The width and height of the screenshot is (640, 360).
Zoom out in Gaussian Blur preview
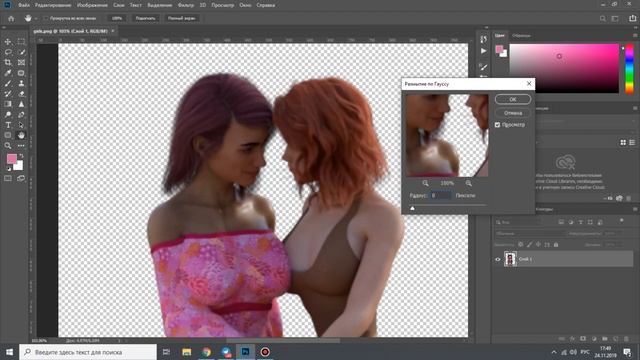pyautogui.click(x=425, y=183)
